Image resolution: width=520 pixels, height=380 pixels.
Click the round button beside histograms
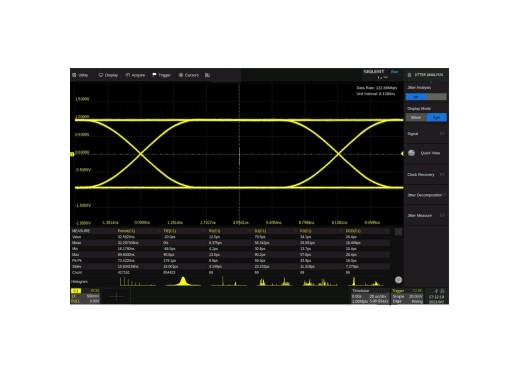click(398, 280)
